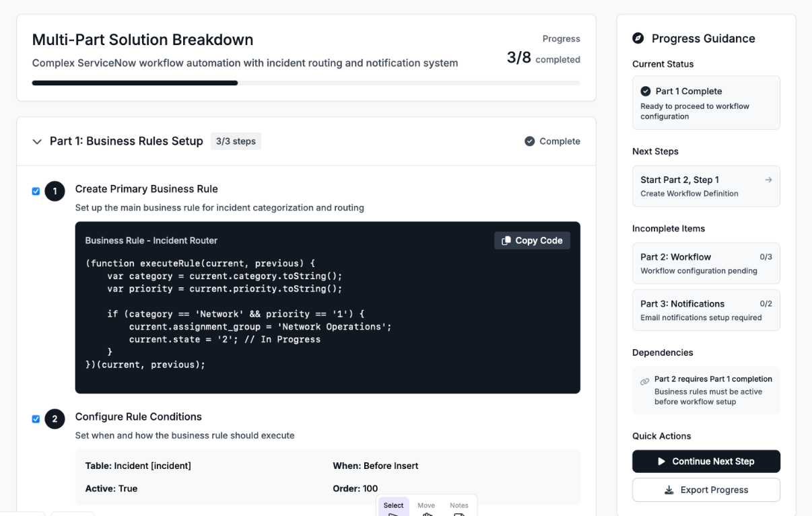Click the Business Rule - Incident Router title
812x516 pixels.
151,240
